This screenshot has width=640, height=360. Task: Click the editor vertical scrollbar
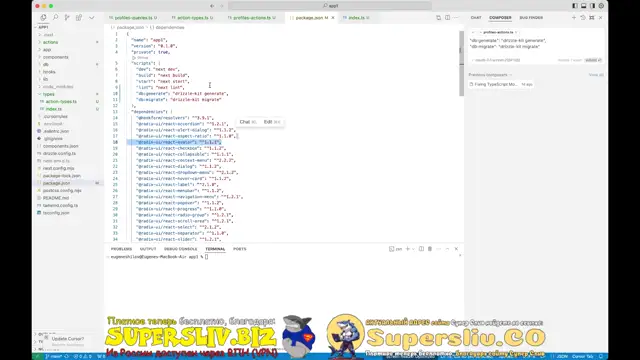point(462,63)
